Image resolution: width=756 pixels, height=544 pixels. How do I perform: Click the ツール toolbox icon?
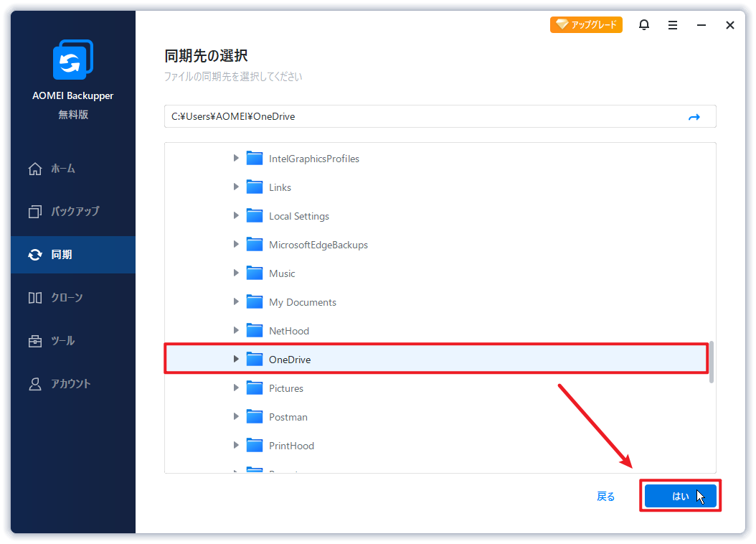[x=34, y=341]
